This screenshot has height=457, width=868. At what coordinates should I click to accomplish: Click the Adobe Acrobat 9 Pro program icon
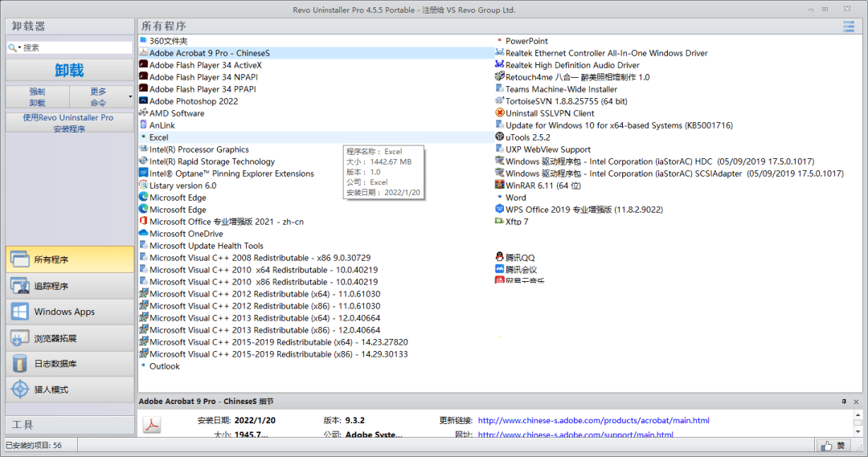click(x=143, y=52)
